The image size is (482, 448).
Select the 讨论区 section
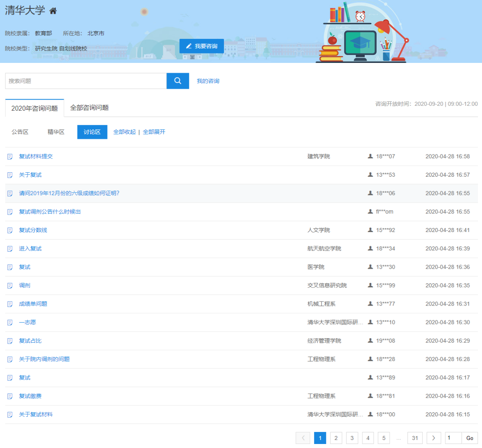pyautogui.click(x=92, y=132)
